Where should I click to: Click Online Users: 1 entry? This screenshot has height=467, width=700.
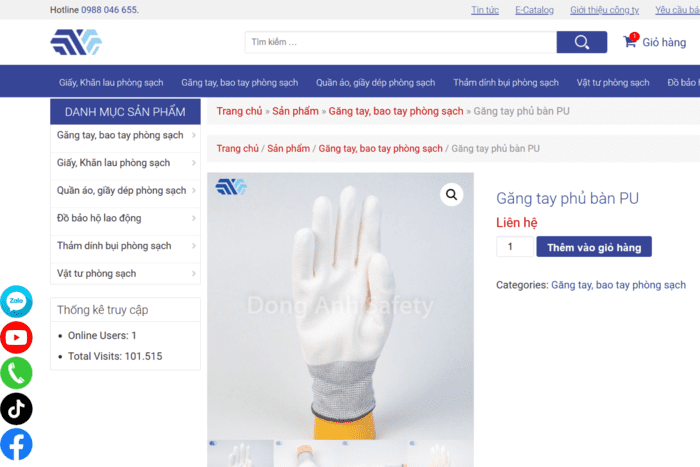click(102, 335)
